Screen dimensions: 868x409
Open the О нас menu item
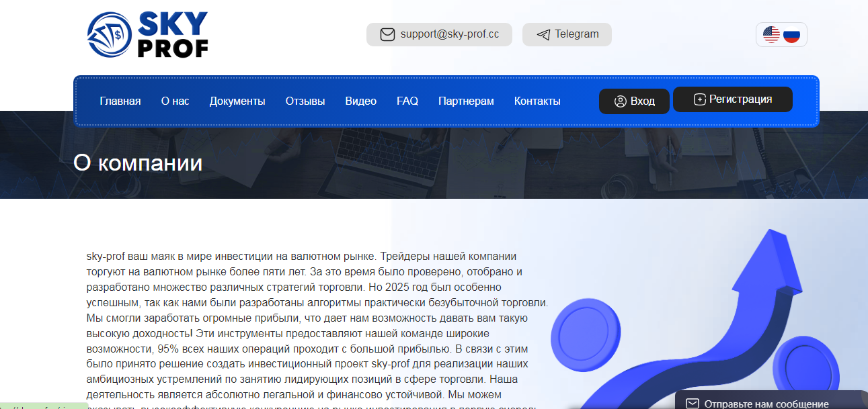pos(175,101)
